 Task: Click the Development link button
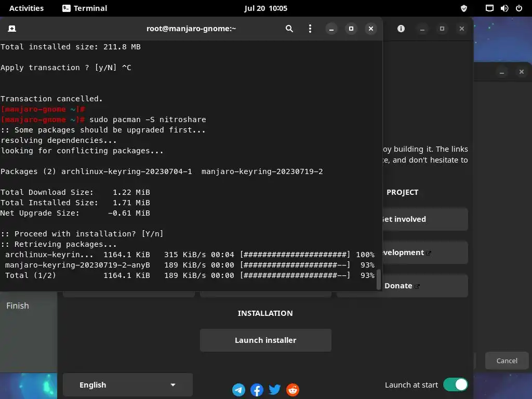coord(425,252)
